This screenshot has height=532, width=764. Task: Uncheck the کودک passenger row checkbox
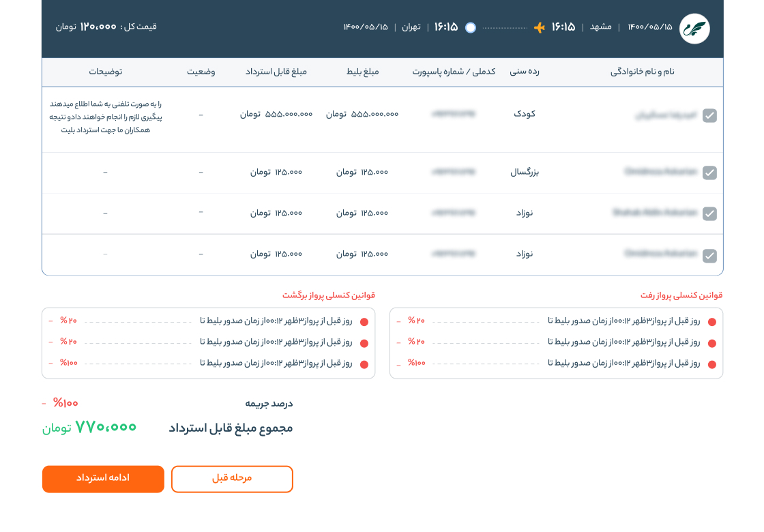click(709, 116)
